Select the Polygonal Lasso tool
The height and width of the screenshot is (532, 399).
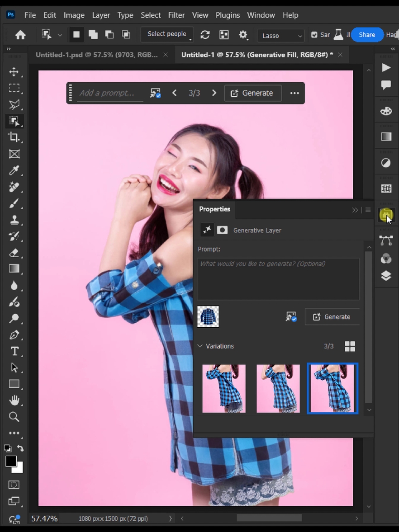point(14,104)
